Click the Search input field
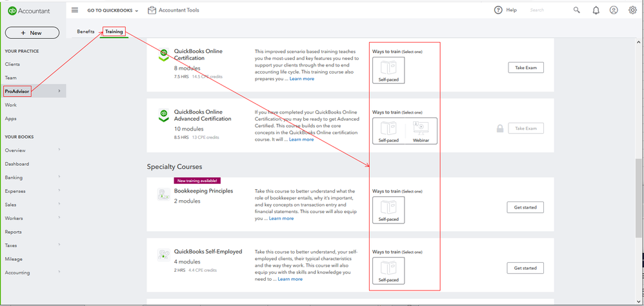The image size is (644, 306). (547, 10)
